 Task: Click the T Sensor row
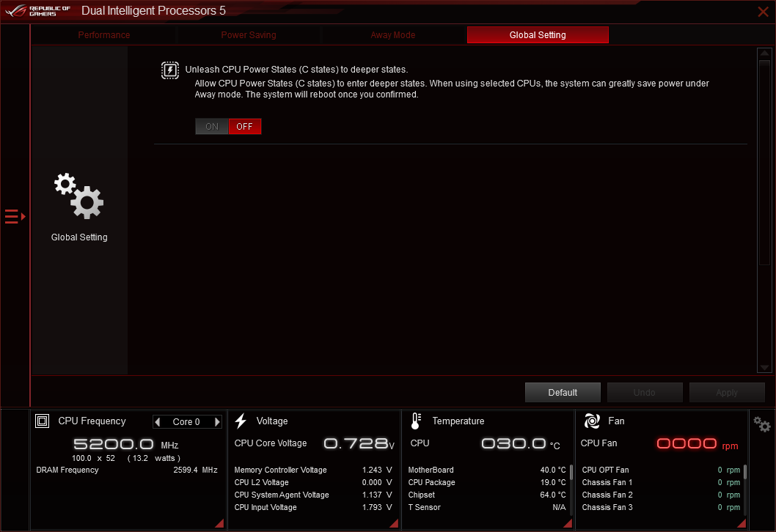487,507
